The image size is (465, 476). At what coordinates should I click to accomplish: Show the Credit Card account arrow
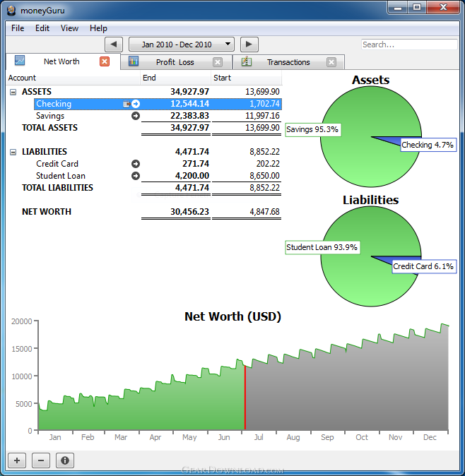(136, 164)
